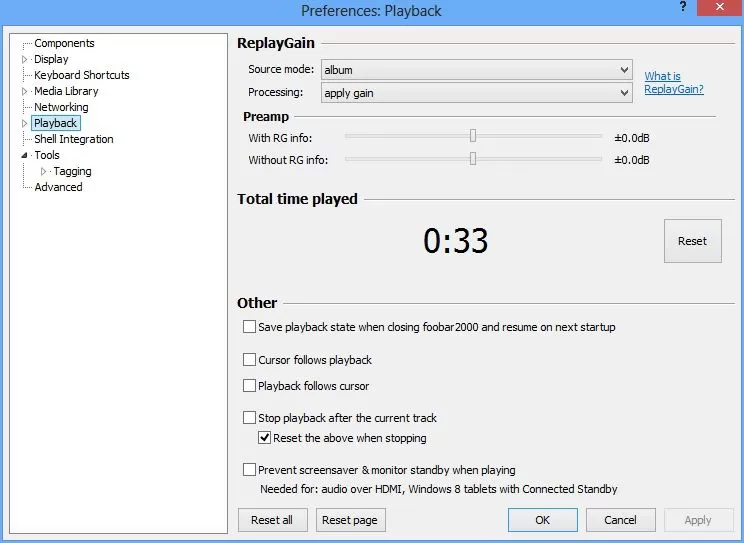This screenshot has width=744, height=543.
Task: Expand the Tagging node arrow
Action: (x=44, y=171)
